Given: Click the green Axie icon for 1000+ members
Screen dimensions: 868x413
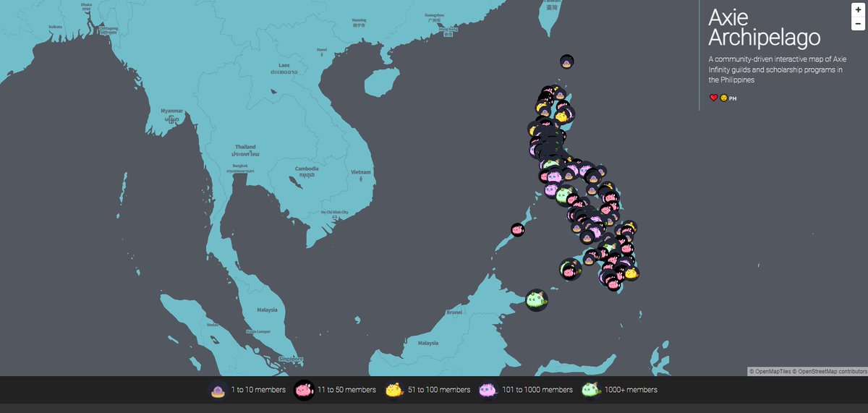Looking at the screenshot, I should [590, 390].
